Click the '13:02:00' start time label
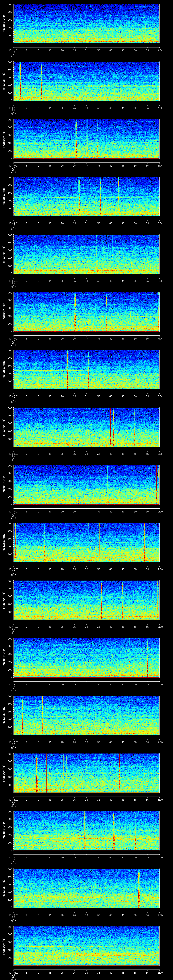The width and height of the screenshot is (173, 980). (x=13, y=108)
